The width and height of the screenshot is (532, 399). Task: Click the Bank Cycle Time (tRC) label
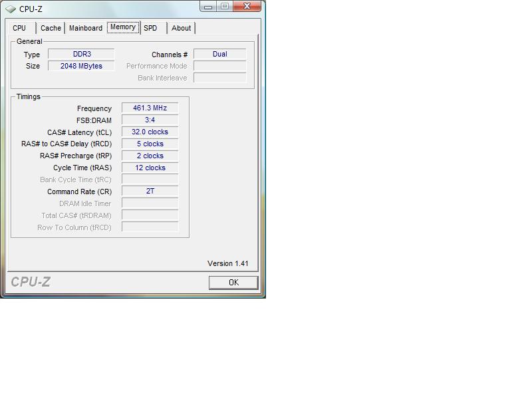point(76,180)
